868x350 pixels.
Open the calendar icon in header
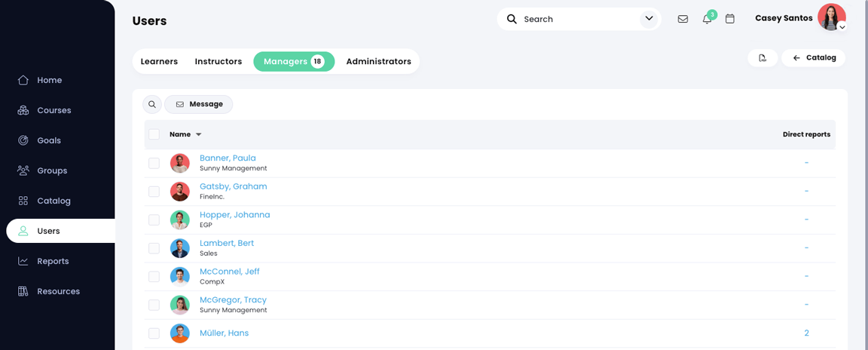tap(730, 19)
